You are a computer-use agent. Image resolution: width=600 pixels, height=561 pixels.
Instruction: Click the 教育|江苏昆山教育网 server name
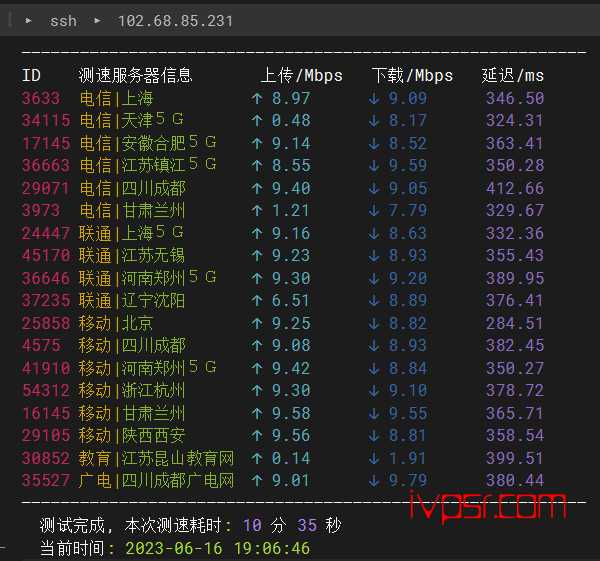click(x=157, y=458)
